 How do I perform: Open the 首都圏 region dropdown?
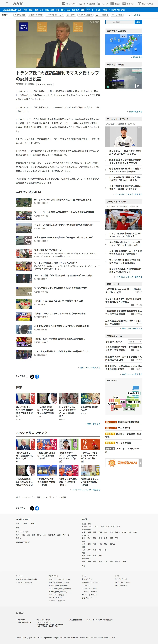(135, 341)
